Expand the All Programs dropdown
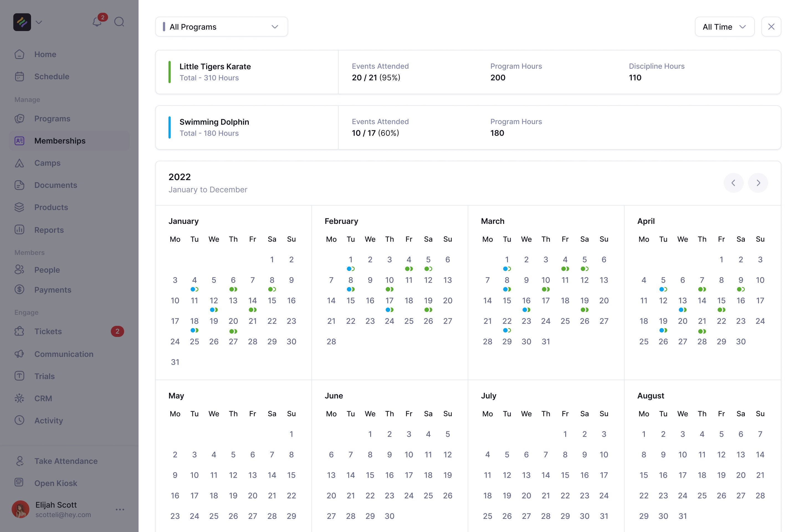 point(222,27)
